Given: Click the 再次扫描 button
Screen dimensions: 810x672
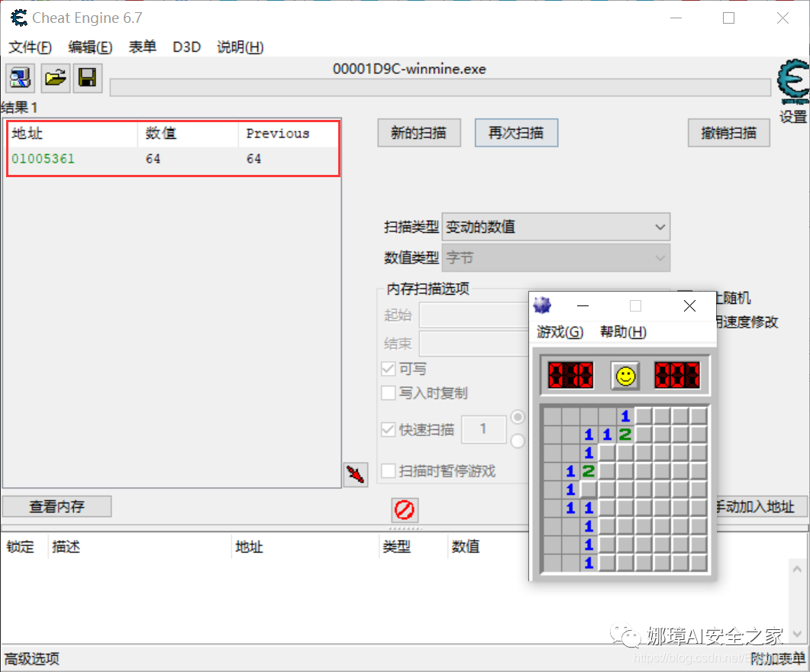Looking at the screenshot, I should click(x=516, y=133).
